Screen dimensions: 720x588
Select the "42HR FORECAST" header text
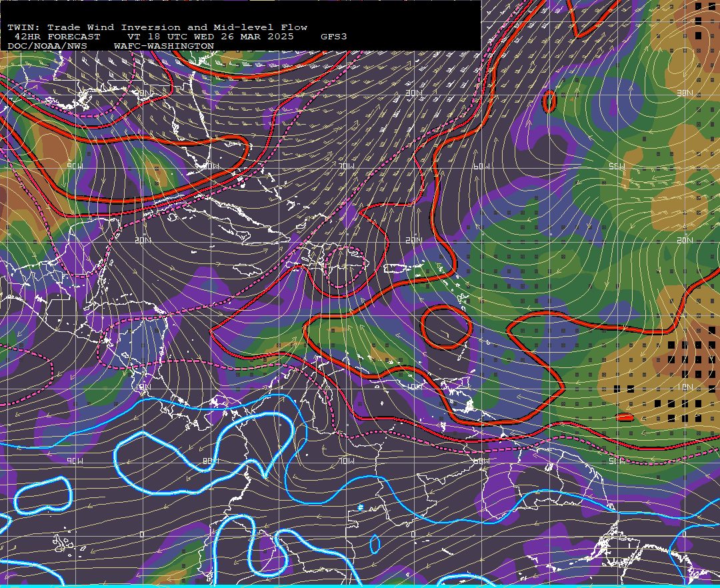(x=57, y=37)
